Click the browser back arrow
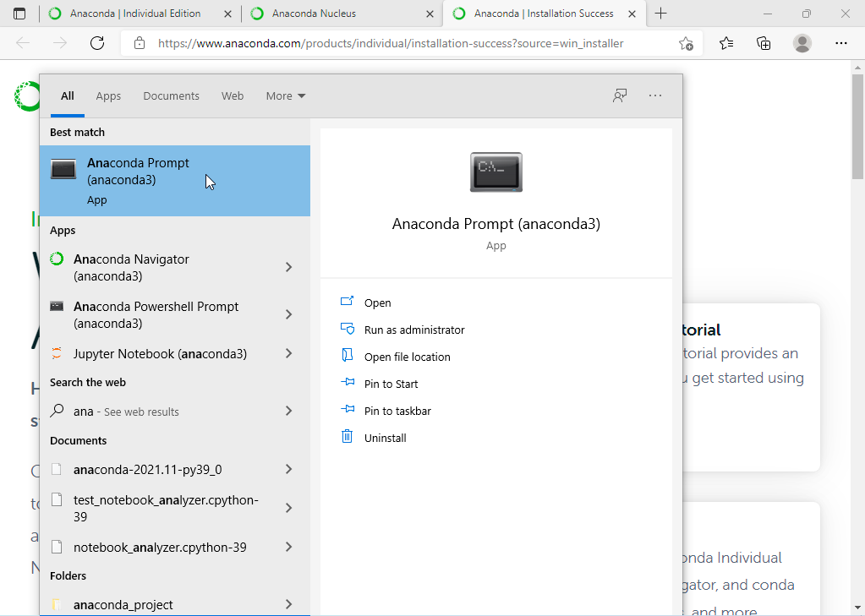The width and height of the screenshot is (865, 616). pos(23,43)
